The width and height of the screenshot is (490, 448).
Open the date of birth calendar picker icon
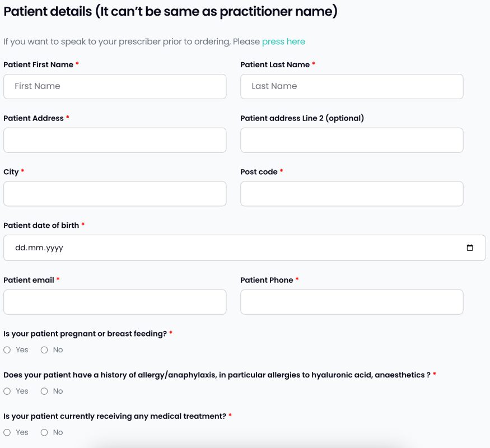pos(469,248)
